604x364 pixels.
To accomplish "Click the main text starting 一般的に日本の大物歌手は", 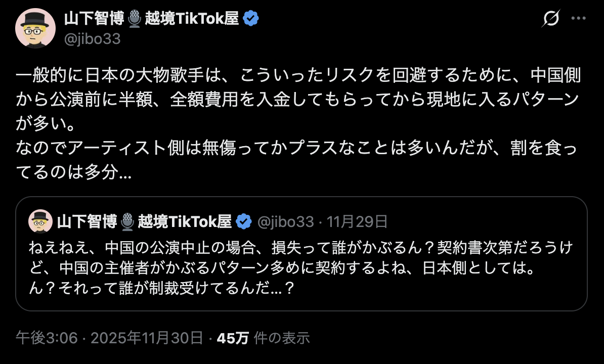I will point(298,76).
